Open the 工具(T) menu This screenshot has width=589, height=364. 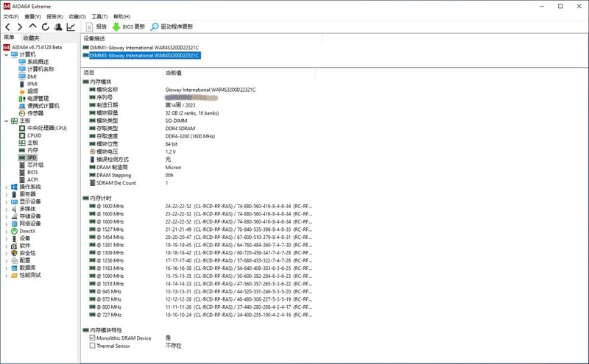99,16
